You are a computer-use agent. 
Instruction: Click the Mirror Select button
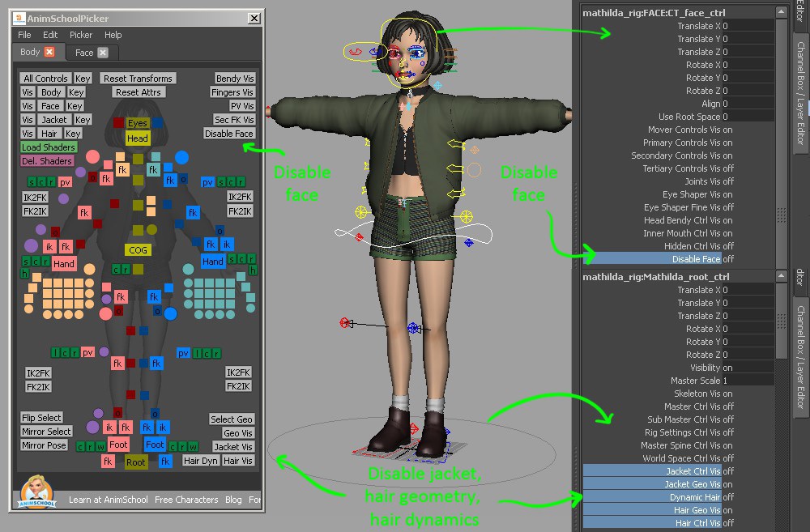(46, 432)
